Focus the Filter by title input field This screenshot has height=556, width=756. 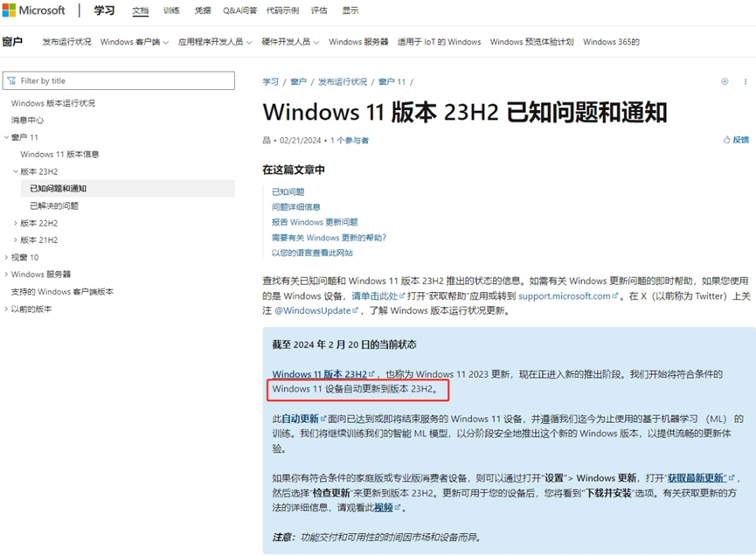(119, 80)
